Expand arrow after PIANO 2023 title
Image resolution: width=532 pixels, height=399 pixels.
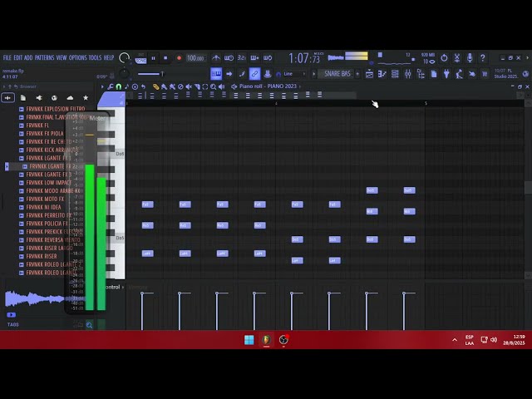click(299, 86)
